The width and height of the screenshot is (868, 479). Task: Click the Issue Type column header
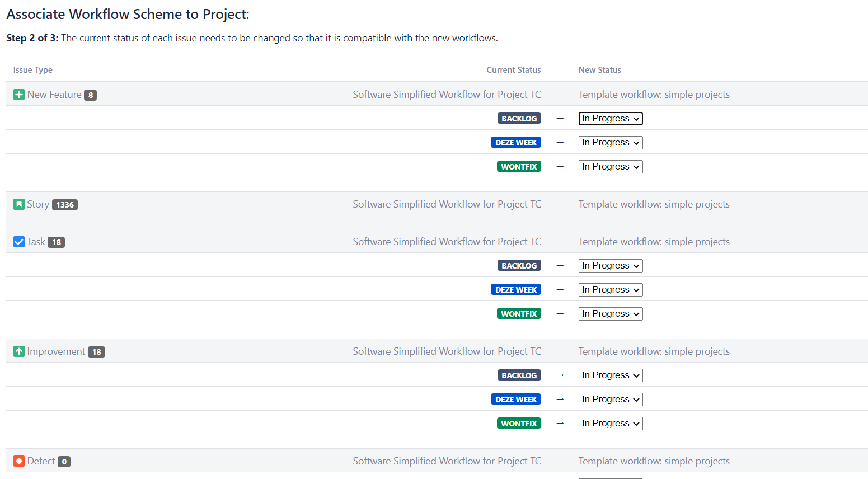(x=33, y=70)
